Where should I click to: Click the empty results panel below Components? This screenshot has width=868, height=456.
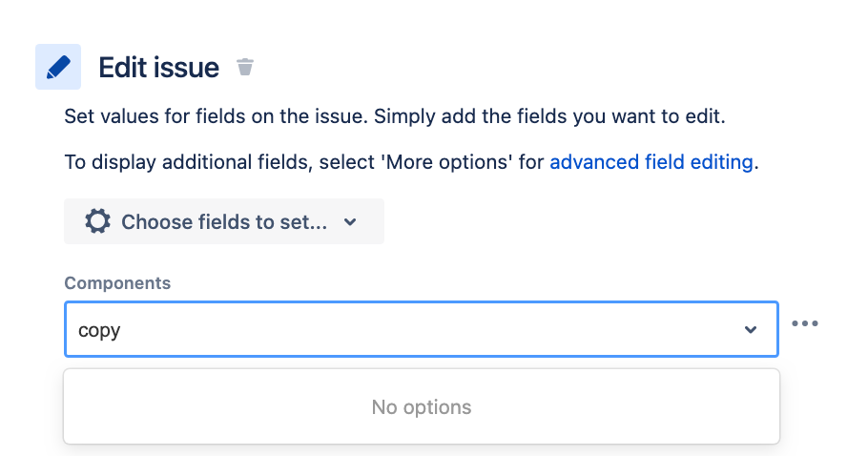pyautogui.click(x=422, y=406)
